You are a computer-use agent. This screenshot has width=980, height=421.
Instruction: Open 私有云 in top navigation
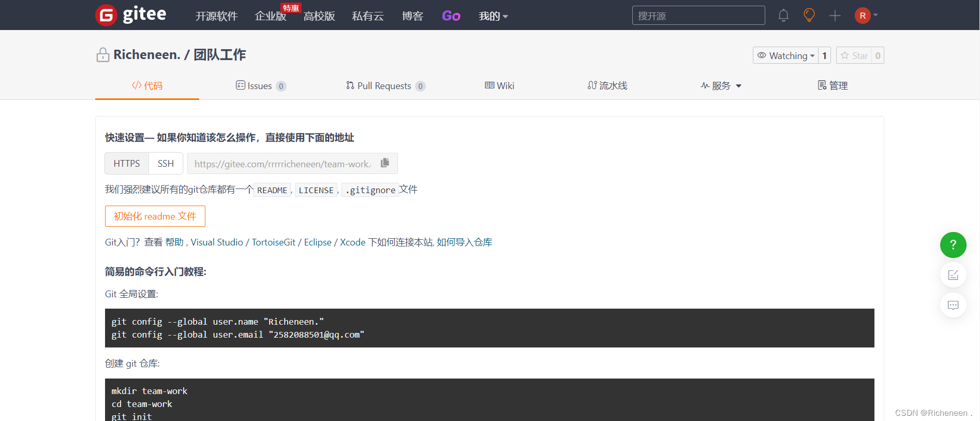pyautogui.click(x=368, y=16)
